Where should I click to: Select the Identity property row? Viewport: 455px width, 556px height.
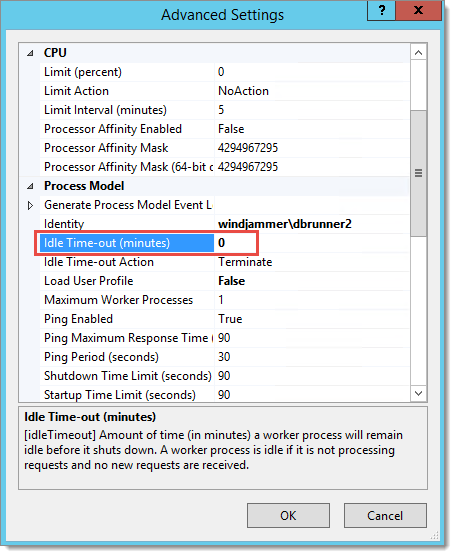tap(224, 224)
